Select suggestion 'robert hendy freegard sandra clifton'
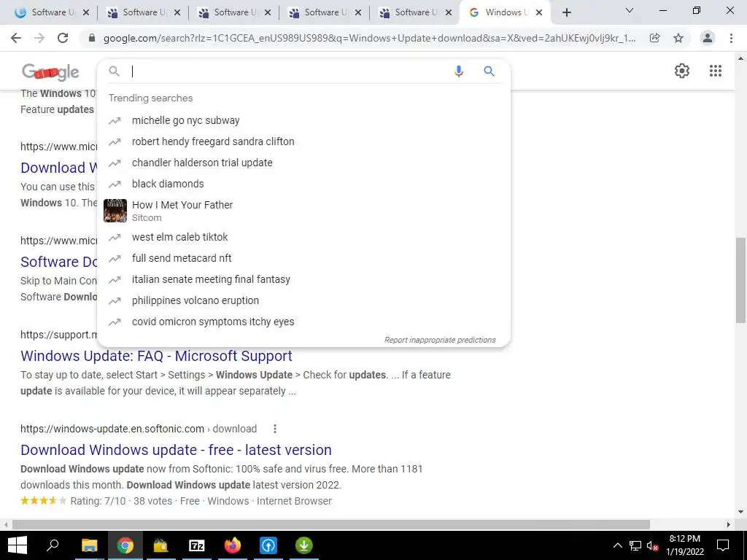747x560 pixels. point(304,141)
